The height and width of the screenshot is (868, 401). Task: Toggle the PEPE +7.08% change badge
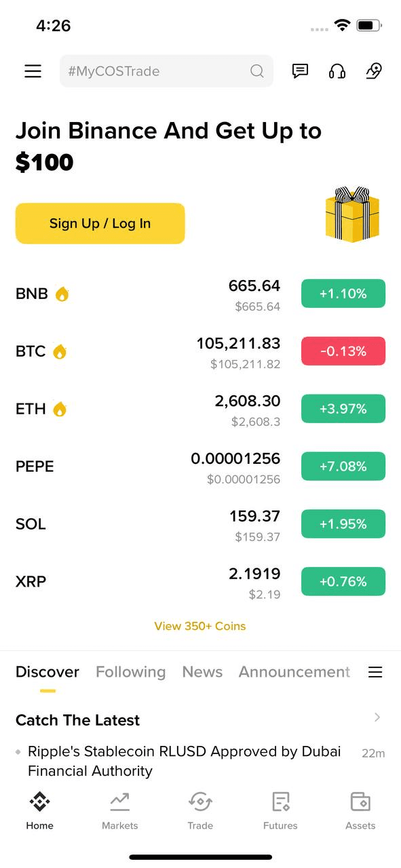pos(343,467)
